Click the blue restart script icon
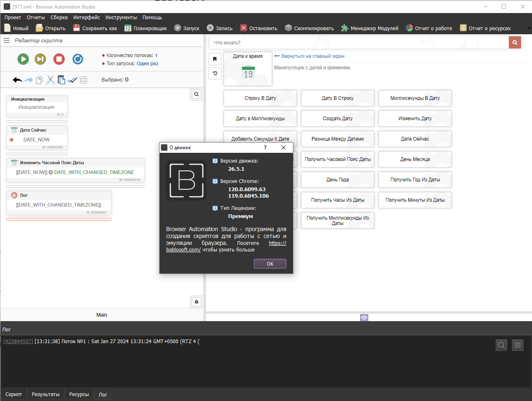Screen dimensions: 532x401 click(78, 59)
